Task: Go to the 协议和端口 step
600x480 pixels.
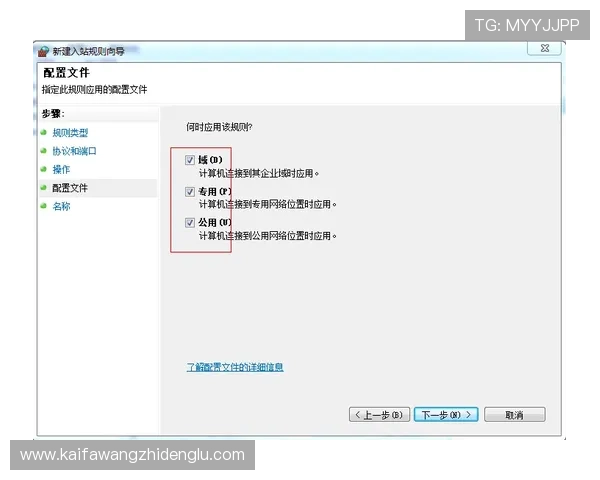Action: click(74, 151)
